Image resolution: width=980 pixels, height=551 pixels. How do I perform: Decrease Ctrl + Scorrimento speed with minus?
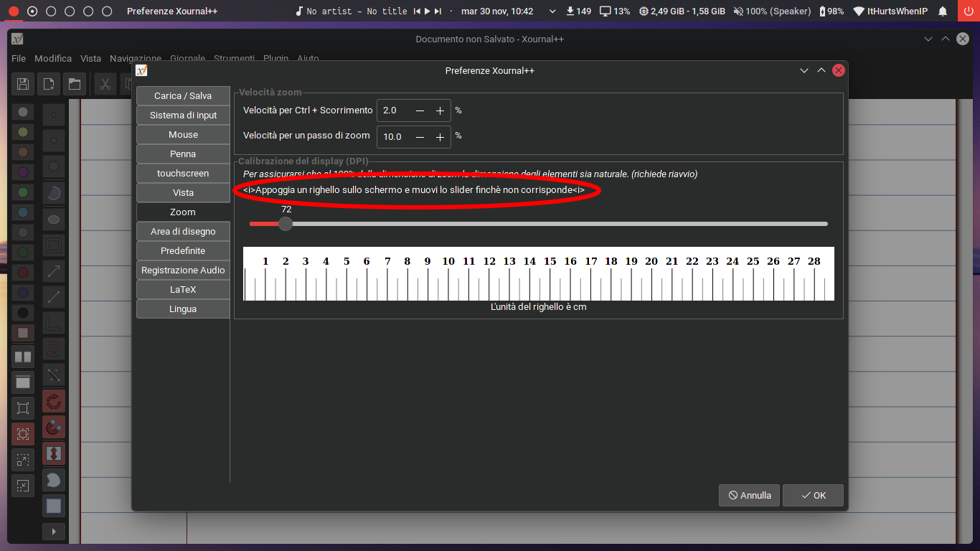[x=420, y=110]
